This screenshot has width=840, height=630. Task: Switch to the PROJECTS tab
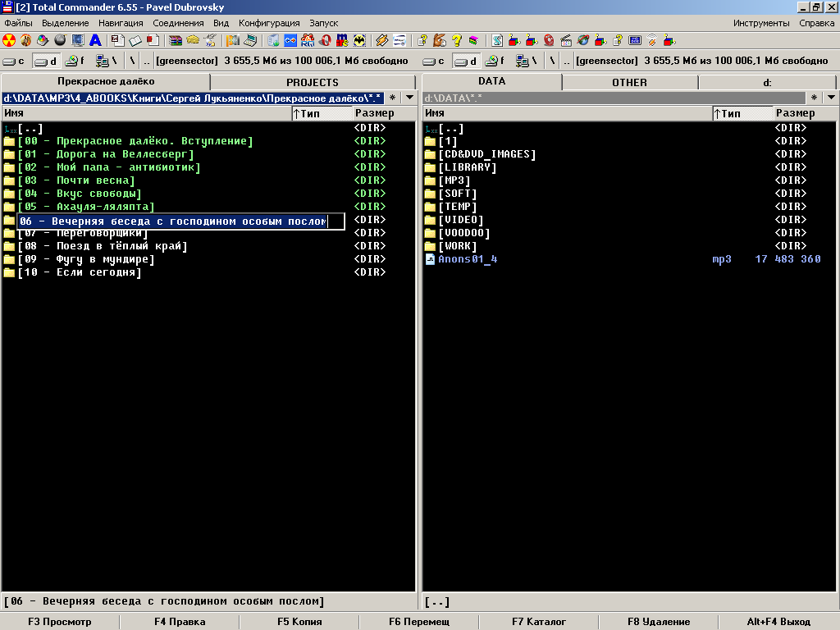click(313, 83)
